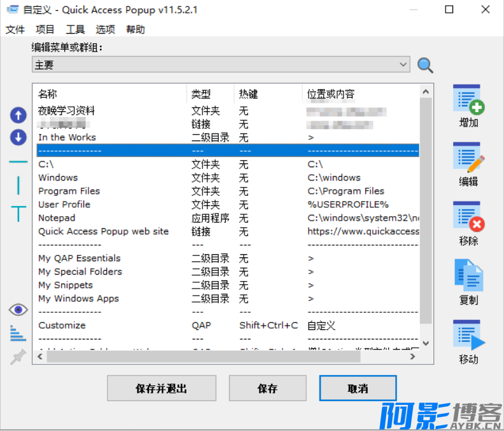Select Quick Access Popup web site row
This screenshot has width=504, height=431.
(x=228, y=231)
